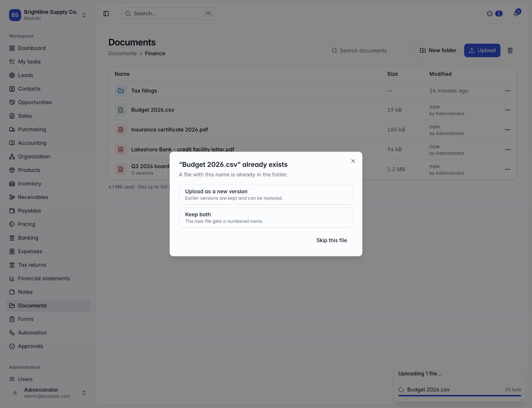
Task: Open the approvals check badge in header
Action: 495,14
